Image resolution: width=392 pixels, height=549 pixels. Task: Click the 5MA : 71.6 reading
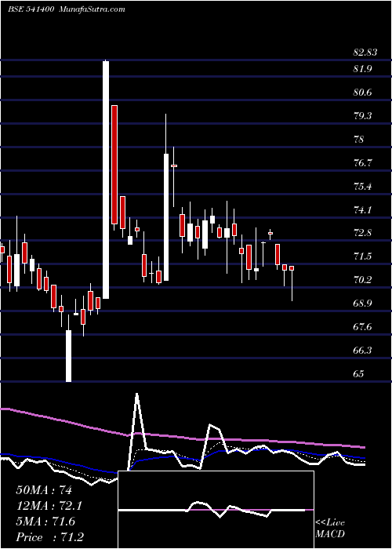(45, 522)
